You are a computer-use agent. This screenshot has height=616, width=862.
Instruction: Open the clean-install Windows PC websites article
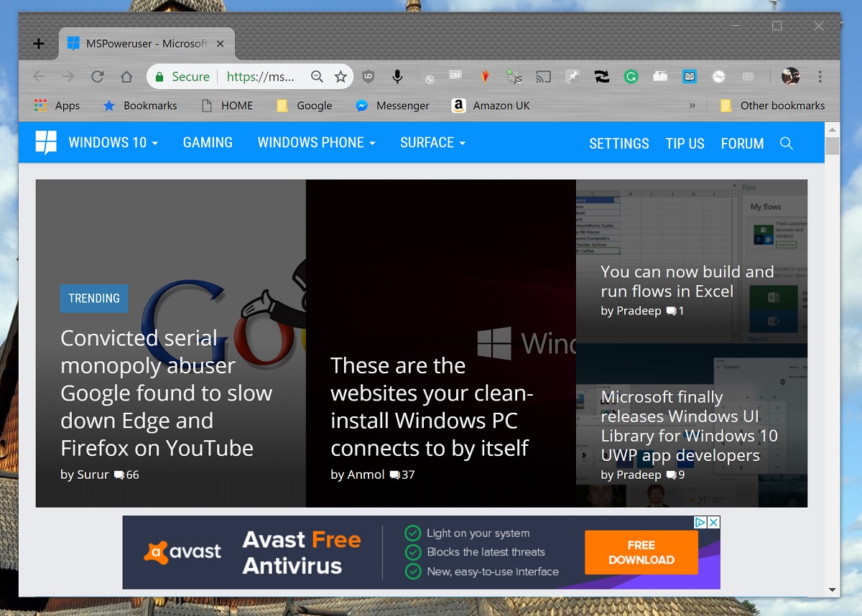click(431, 406)
